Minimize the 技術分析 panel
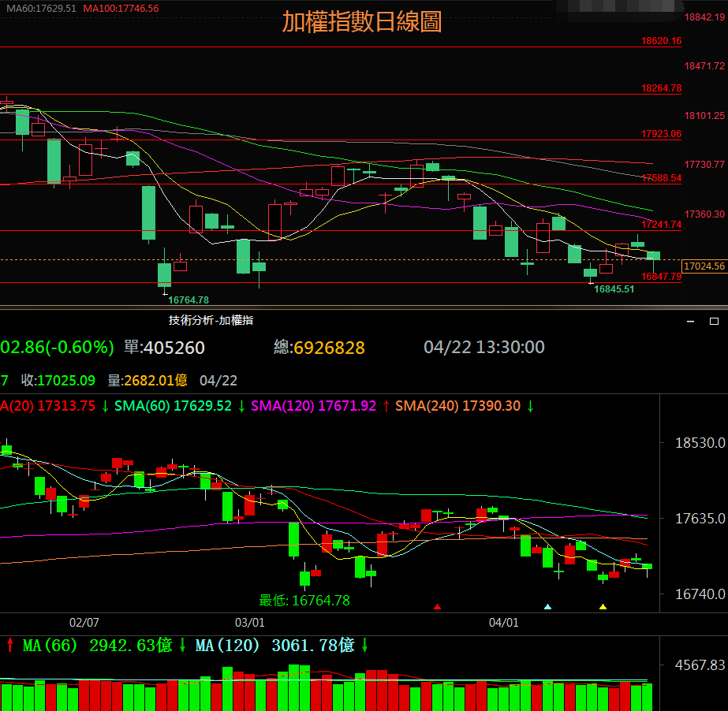This screenshot has width=728, height=711. [692, 321]
